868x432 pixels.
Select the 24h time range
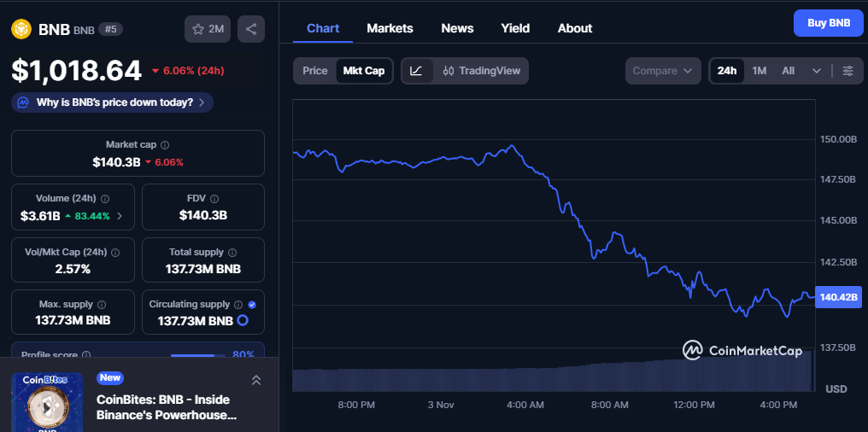coord(727,71)
